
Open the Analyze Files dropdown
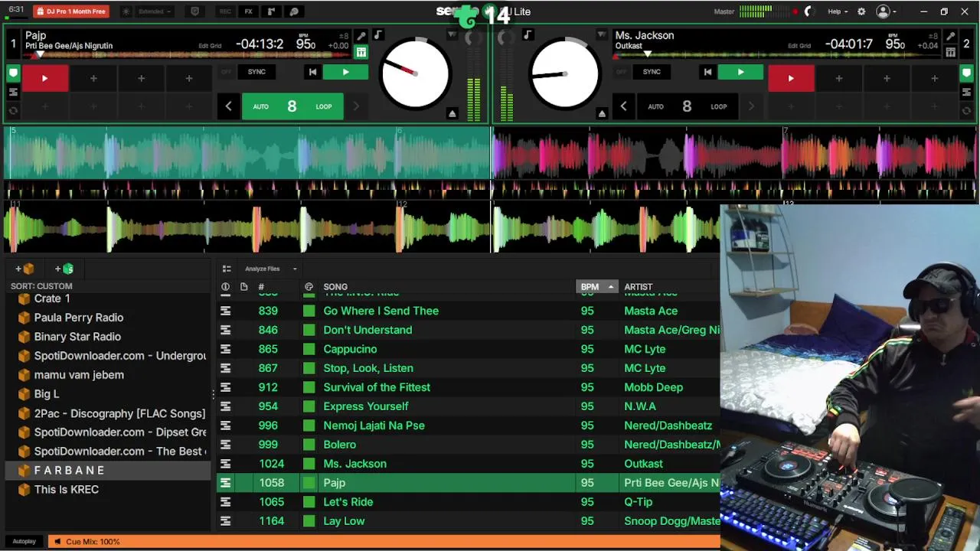[x=270, y=269]
